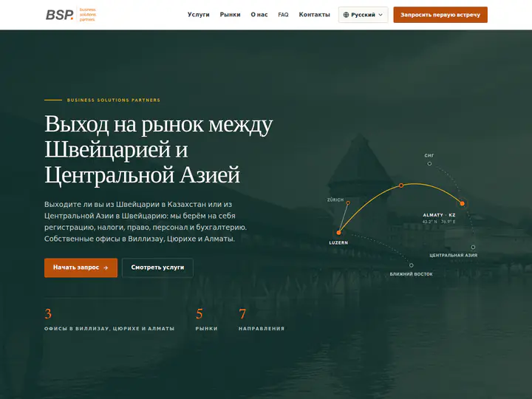Open the Услуги menu item
Image resolution: width=532 pixels, height=399 pixels.
tap(199, 15)
